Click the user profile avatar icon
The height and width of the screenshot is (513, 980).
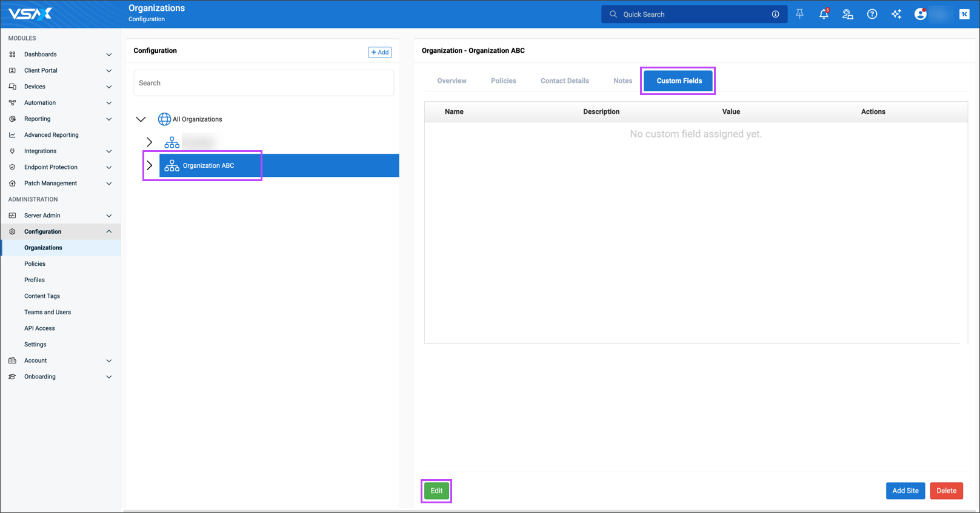[920, 15]
